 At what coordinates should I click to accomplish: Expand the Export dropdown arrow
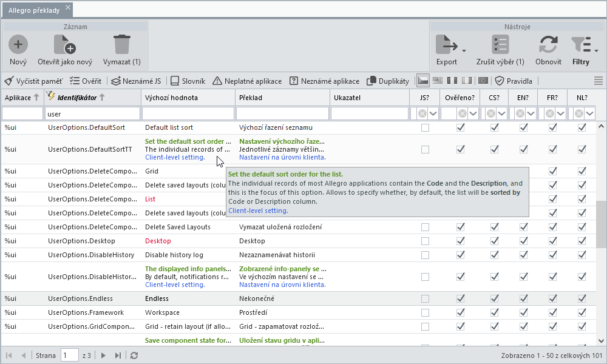pos(464,50)
